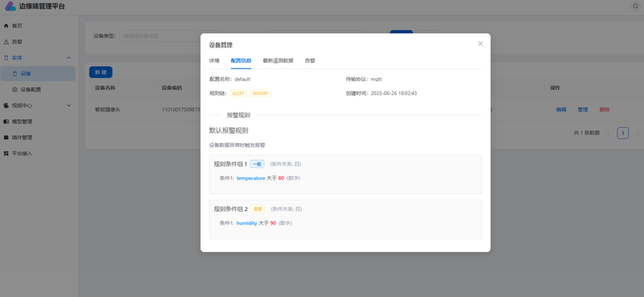Click the next page arrow
The width and height of the screenshot is (644, 297).
point(638,133)
